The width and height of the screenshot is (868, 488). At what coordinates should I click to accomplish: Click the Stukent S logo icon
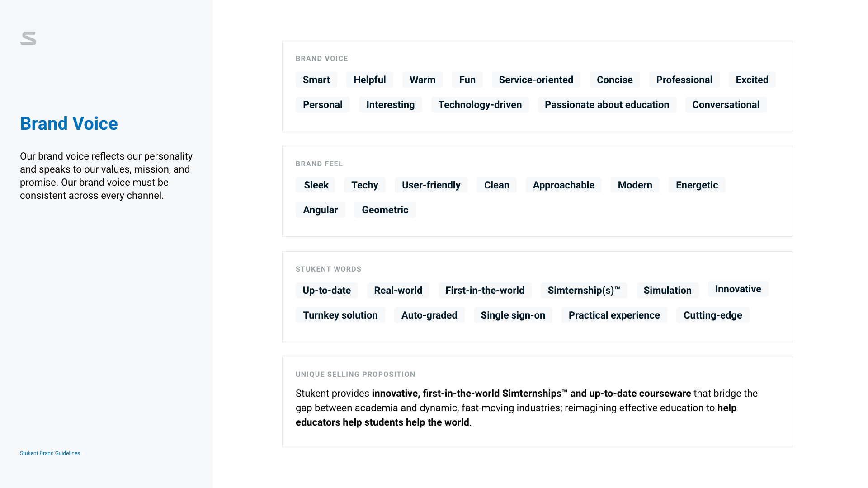coord(28,38)
